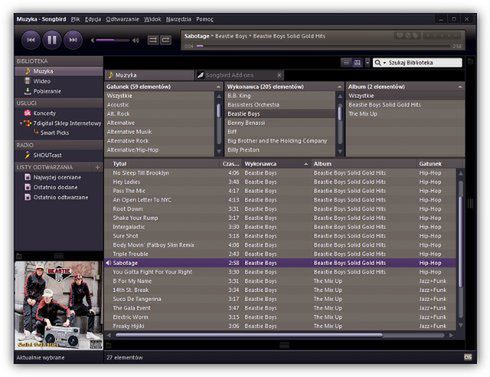
Task: Select Benny Benassi artist
Action: point(280,123)
